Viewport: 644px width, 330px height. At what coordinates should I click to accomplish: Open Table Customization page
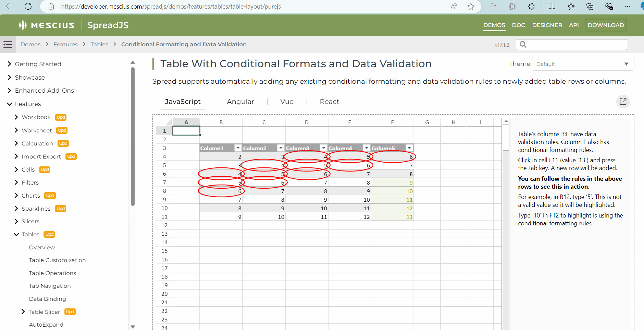pos(57,260)
